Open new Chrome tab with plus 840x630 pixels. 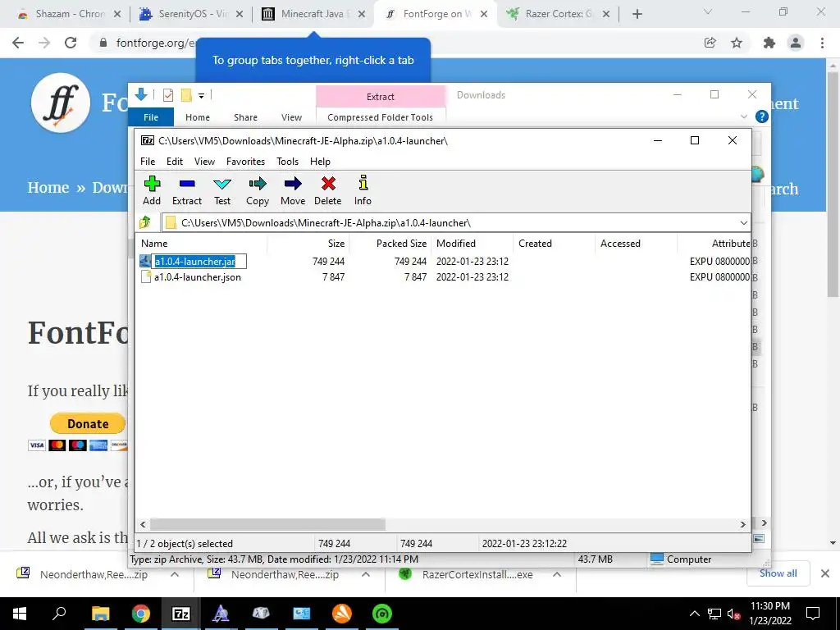click(637, 15)
